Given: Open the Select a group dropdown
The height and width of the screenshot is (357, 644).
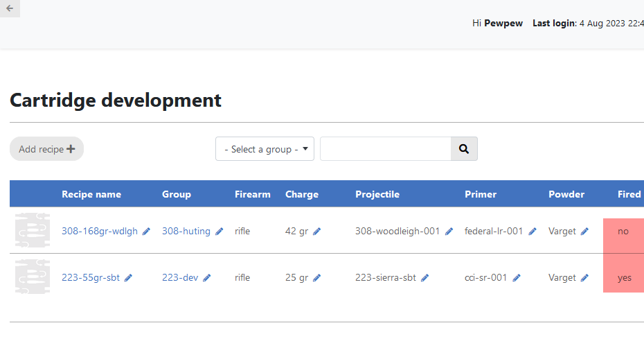Looking at the screenshot, I should point(265,149).
